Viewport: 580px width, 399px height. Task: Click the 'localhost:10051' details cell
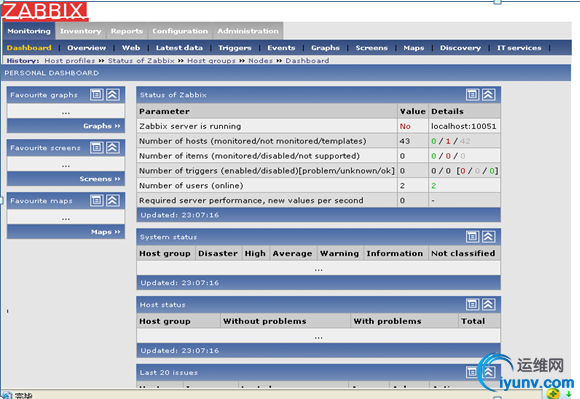click(463, 126)
